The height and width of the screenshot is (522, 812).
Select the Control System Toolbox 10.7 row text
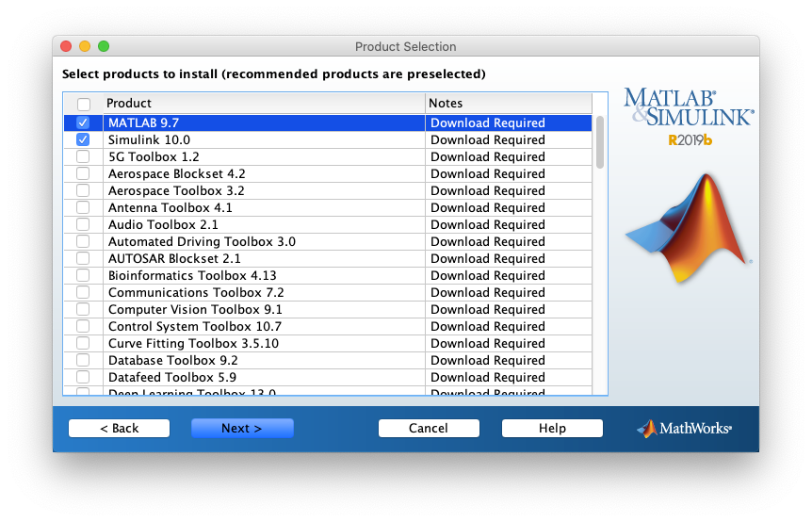[195, 326]
